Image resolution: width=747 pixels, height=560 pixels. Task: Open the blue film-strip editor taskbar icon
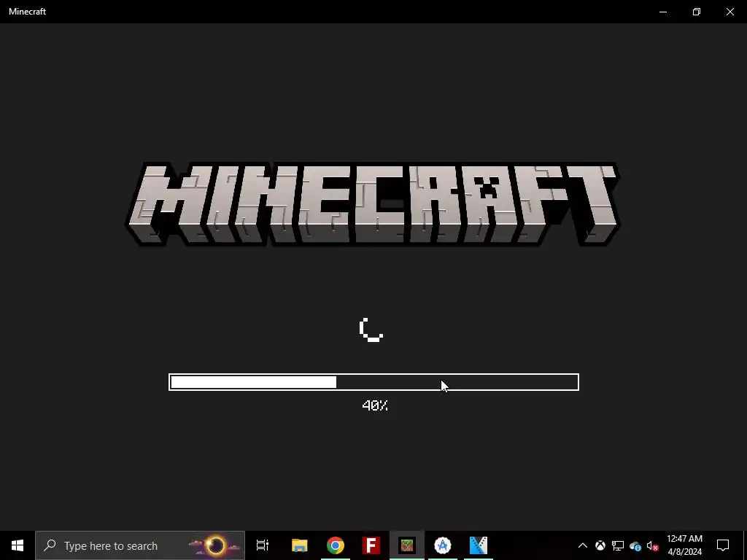(x=479, y=545)
